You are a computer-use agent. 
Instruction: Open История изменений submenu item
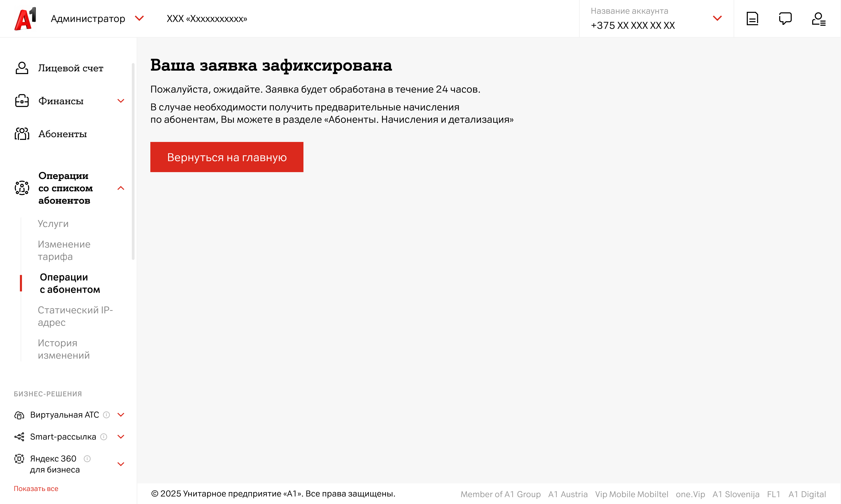(64, 349)
